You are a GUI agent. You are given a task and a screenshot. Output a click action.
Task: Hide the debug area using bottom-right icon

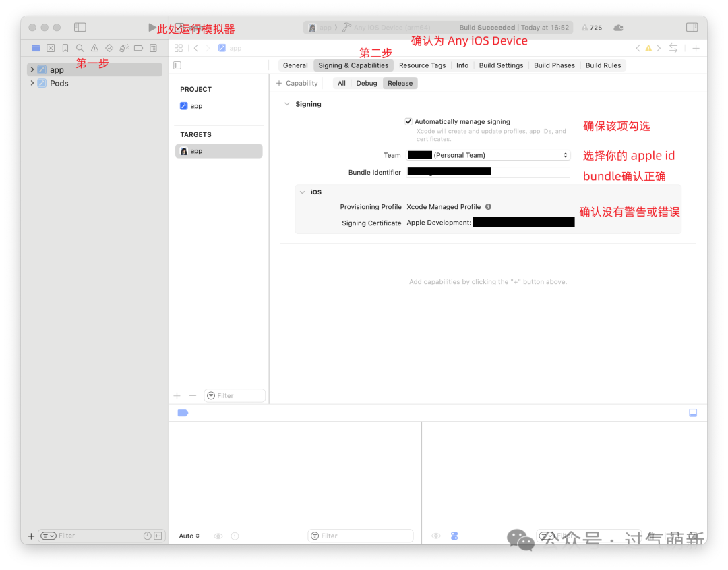point(693,413)
